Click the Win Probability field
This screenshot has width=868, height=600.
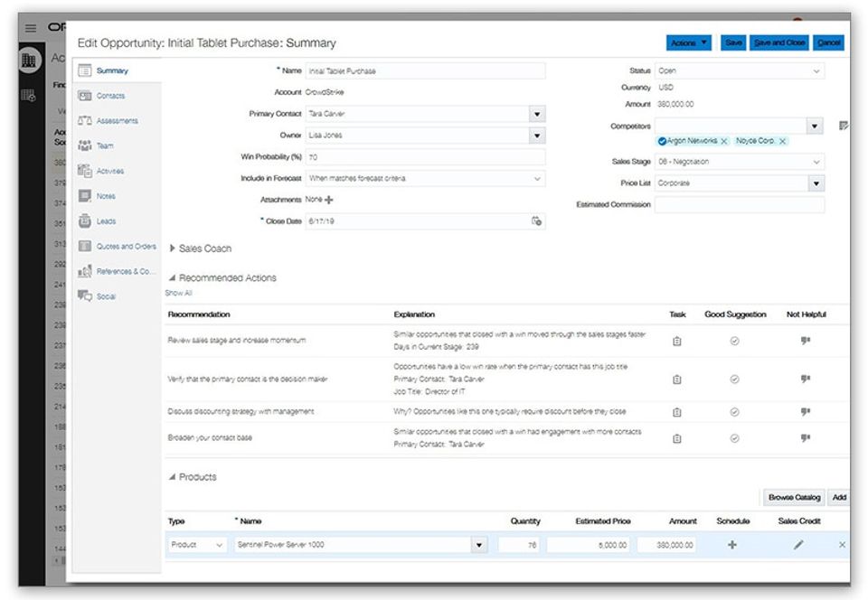tap(425, 157)
